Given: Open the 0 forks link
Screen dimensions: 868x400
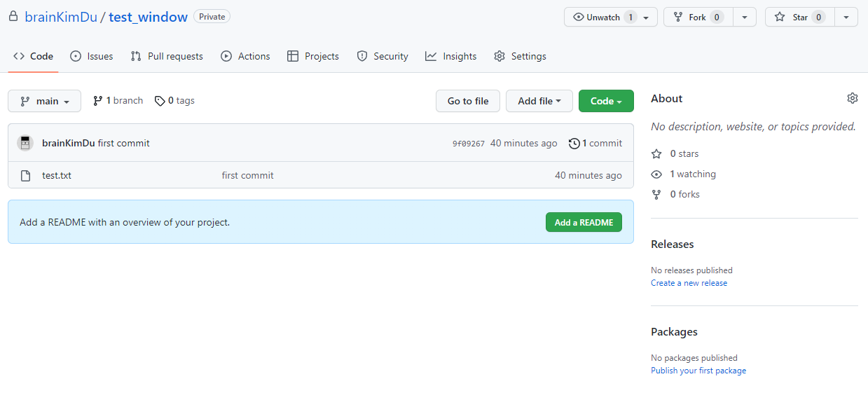Looking at the screenshot, I should (x=685, y=194).
